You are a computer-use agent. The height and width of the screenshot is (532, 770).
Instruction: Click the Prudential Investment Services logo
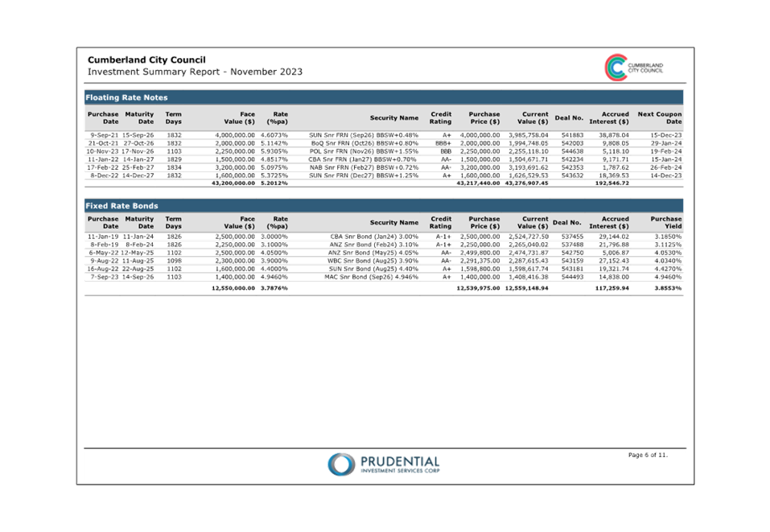[x=384, y=464]
